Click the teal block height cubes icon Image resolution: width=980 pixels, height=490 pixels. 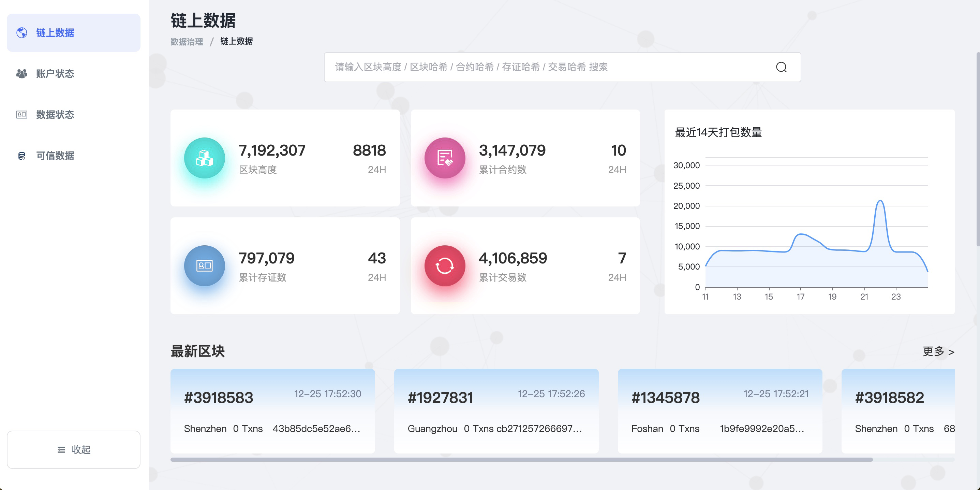coord(204,158)
